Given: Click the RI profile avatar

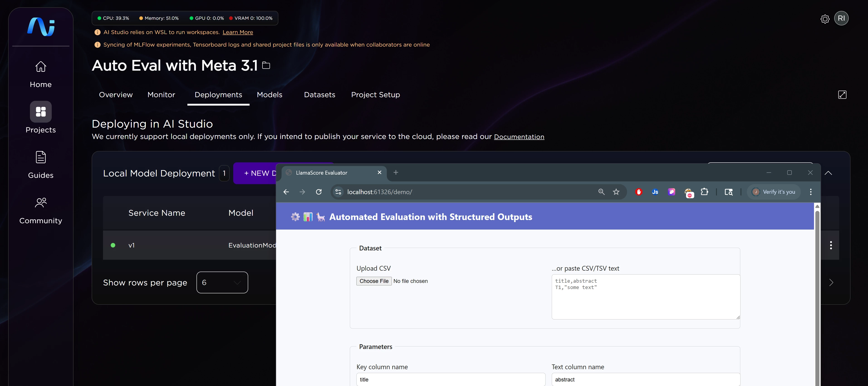Looking at the screenshot, I should point(841,18).
